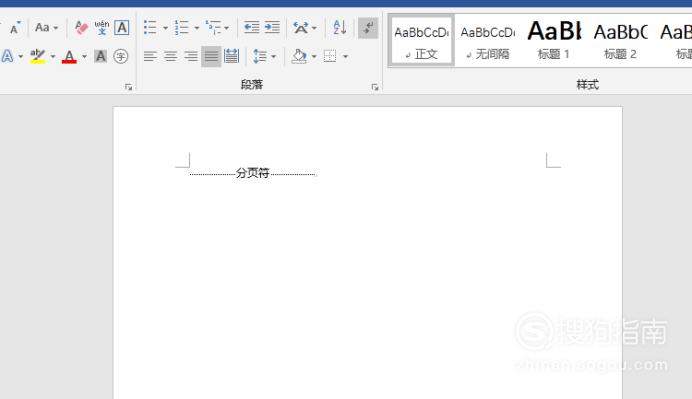Image resolution: width=692 pixels, height=399 pixels.
Task: Align text to the right
Action: point(191,56)
